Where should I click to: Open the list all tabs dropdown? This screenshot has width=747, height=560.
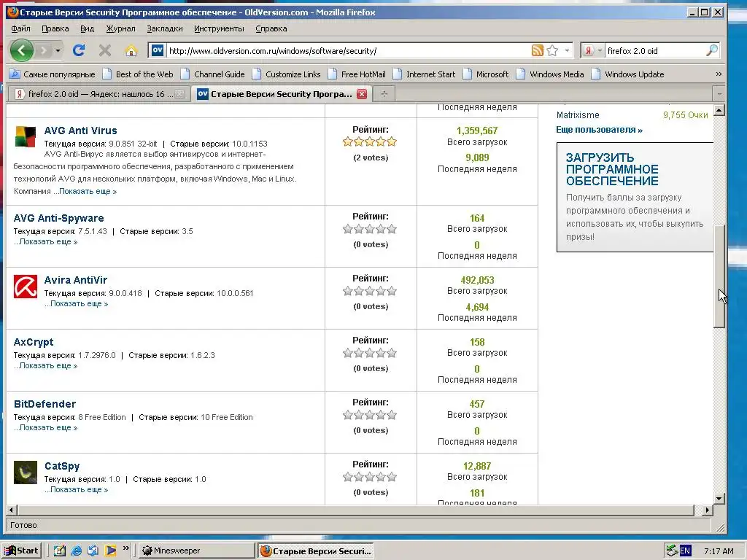coord(719,94)
